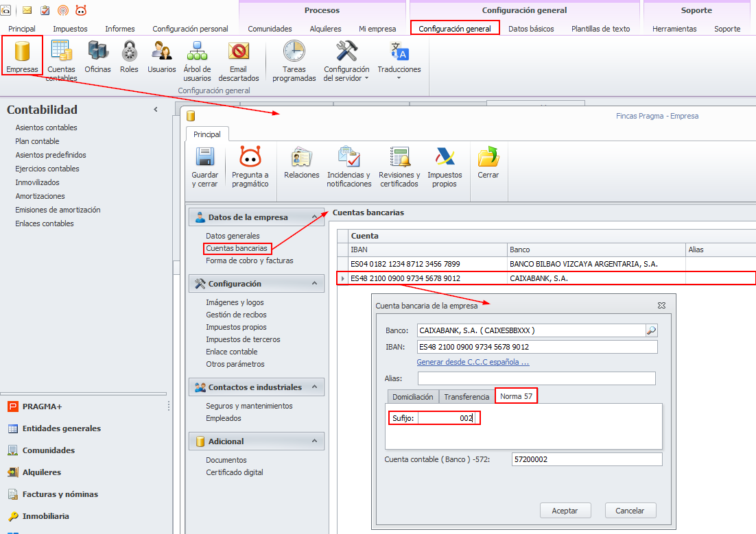Click the broadcast signal icon in title bar
756x534 pixels.
tap(62, 10)
